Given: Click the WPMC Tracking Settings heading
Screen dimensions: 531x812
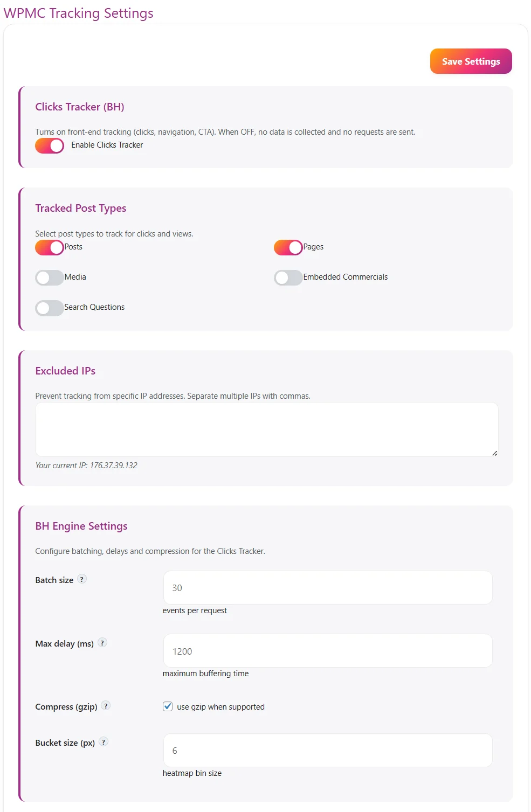Looking at the screenshot, I should pos(78,13).
